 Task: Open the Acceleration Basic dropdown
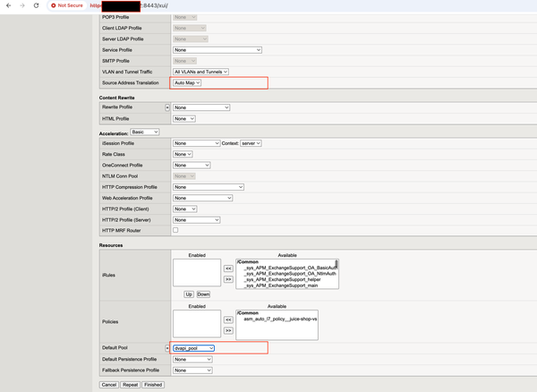tap(144, 132)
